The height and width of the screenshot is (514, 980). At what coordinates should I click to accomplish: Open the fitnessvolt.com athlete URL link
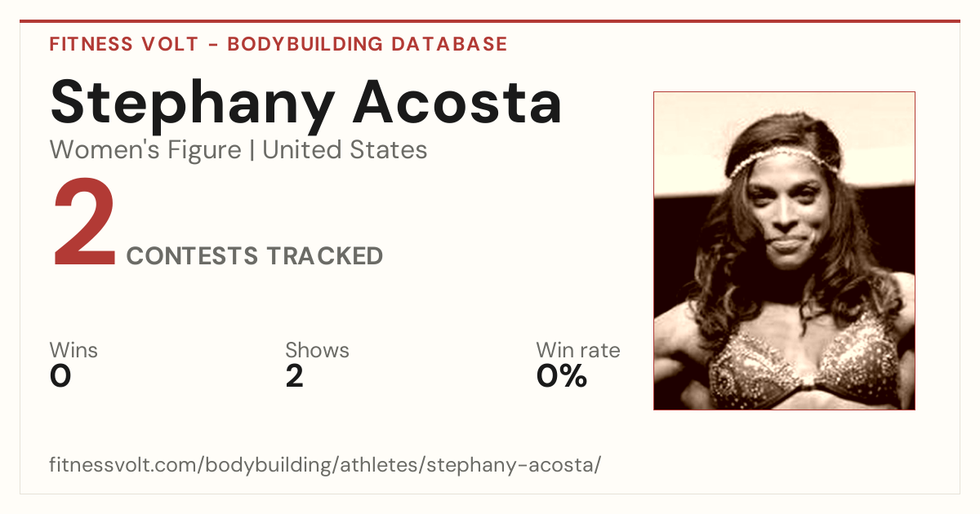325,465
